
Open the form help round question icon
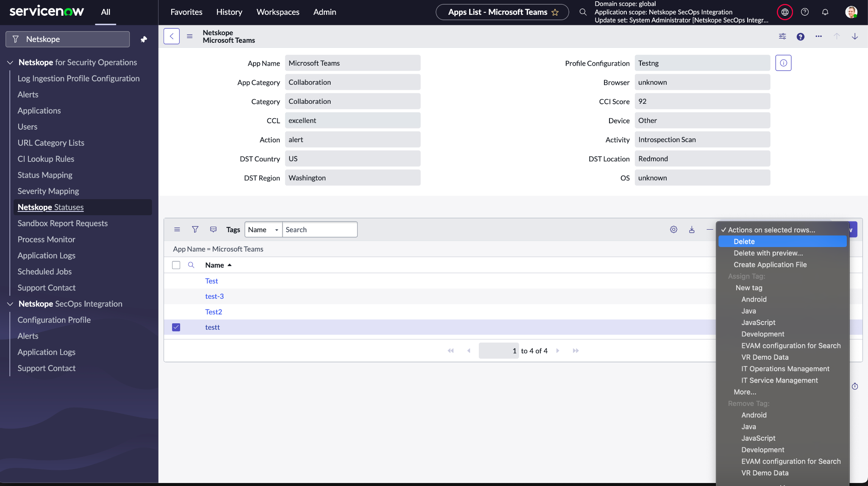[801, 36]
